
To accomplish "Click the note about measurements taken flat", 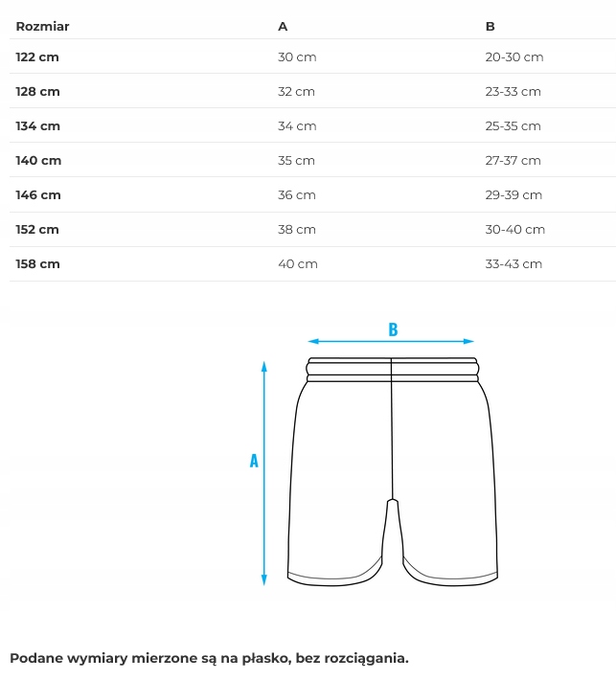I will tap(209, 658).
